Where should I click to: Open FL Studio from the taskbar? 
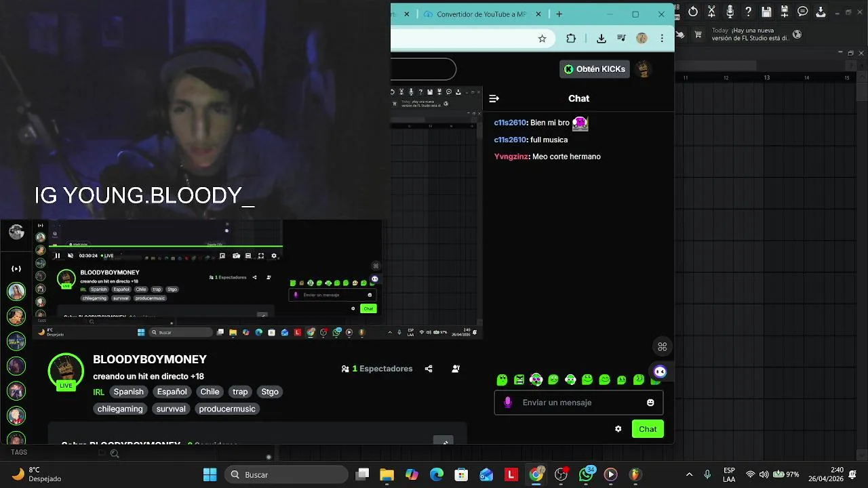click(635, 474)
